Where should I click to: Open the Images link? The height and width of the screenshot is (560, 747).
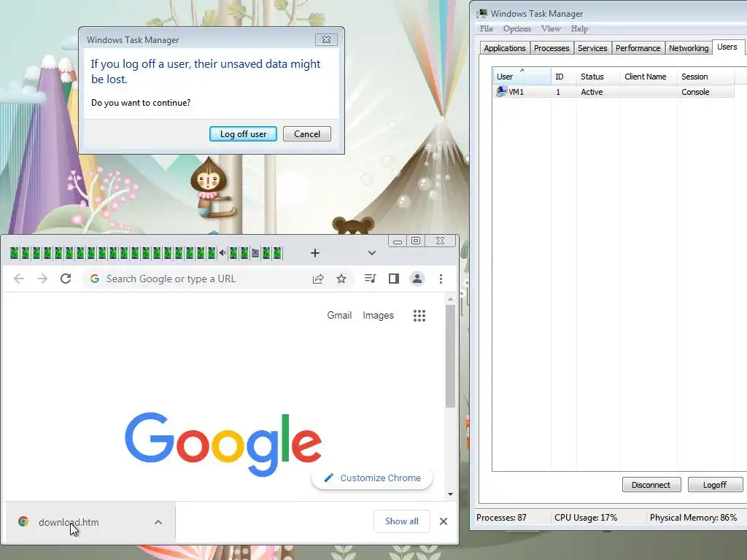(378, 315)
